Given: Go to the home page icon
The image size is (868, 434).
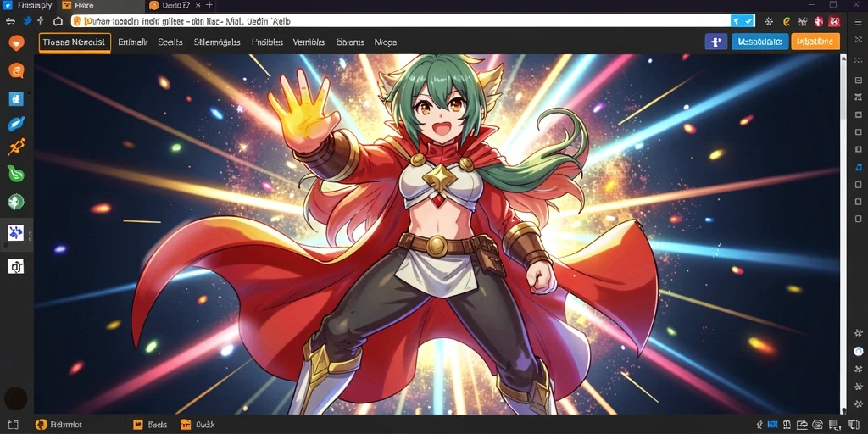Looking at the screenshot, I should [58, 21].
